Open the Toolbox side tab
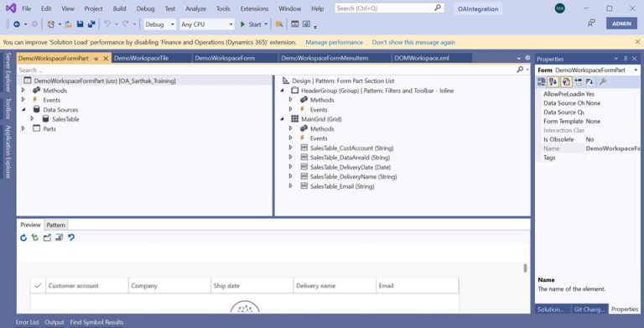 [x=8, y=108]
